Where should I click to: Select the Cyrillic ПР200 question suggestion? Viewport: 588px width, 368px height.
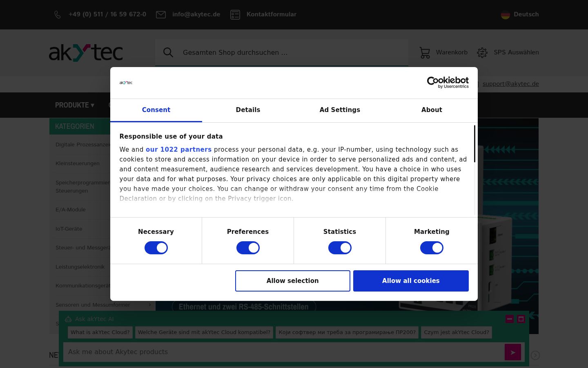pos(347,332)
